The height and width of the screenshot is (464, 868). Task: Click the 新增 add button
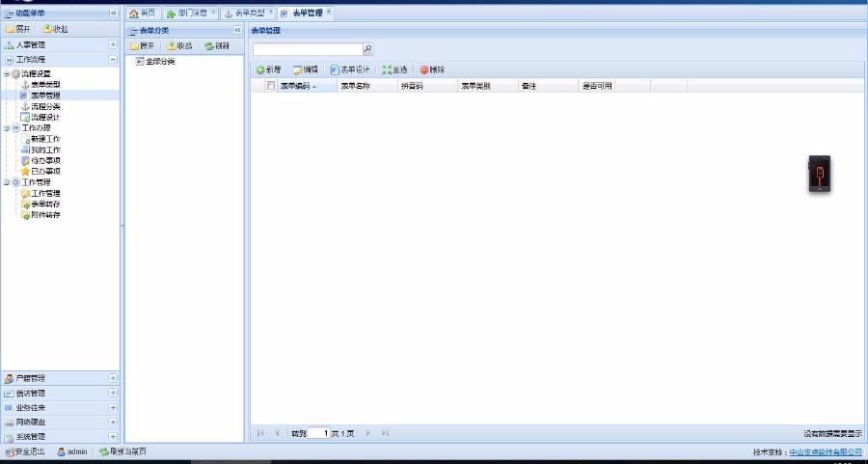tap(268, 69)
